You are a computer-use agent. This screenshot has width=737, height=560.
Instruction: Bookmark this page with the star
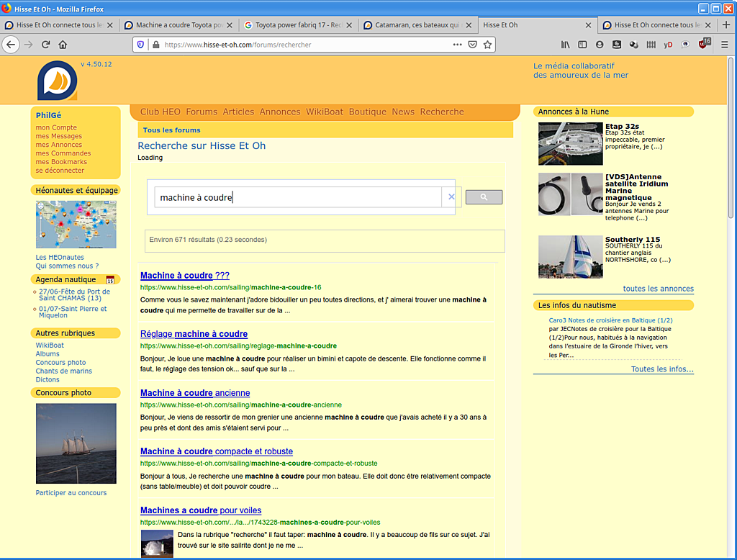tap(487, 45)
